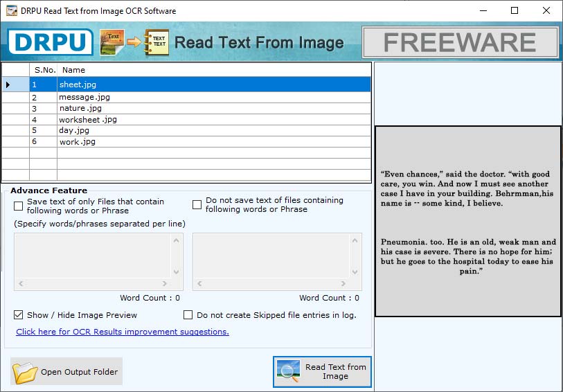Viewport: 563px width, 392px height.
Task: Click the application icon in the title bar
Action: (12, 10)
